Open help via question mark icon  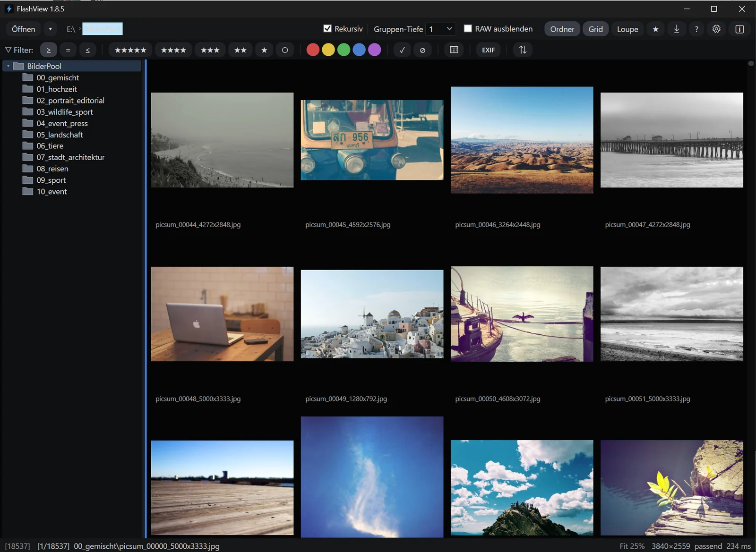(696, 29)
